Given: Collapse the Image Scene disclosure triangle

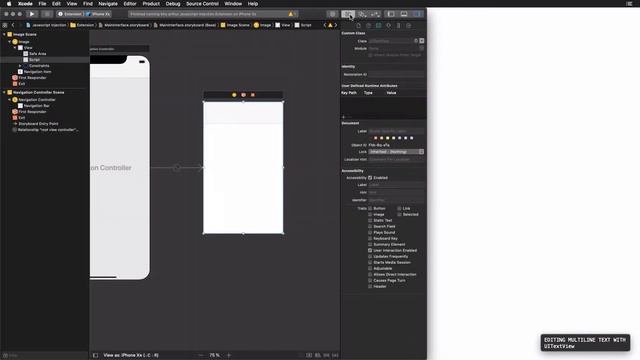Looking at the screenshot, I should pyautogui.click(x=4, y=34).
